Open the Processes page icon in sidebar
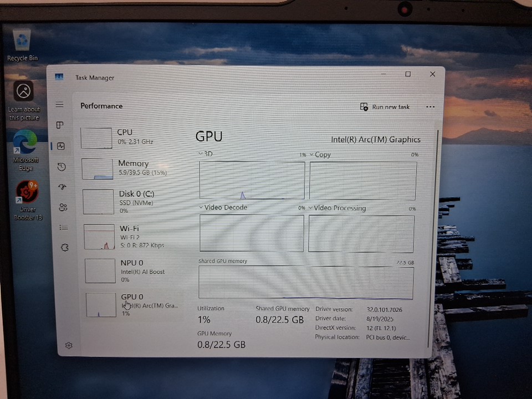 (60, 125)
